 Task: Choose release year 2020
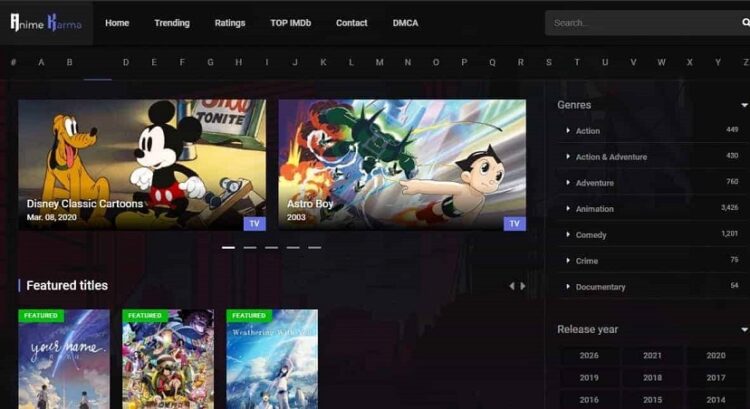click(716, 355)
